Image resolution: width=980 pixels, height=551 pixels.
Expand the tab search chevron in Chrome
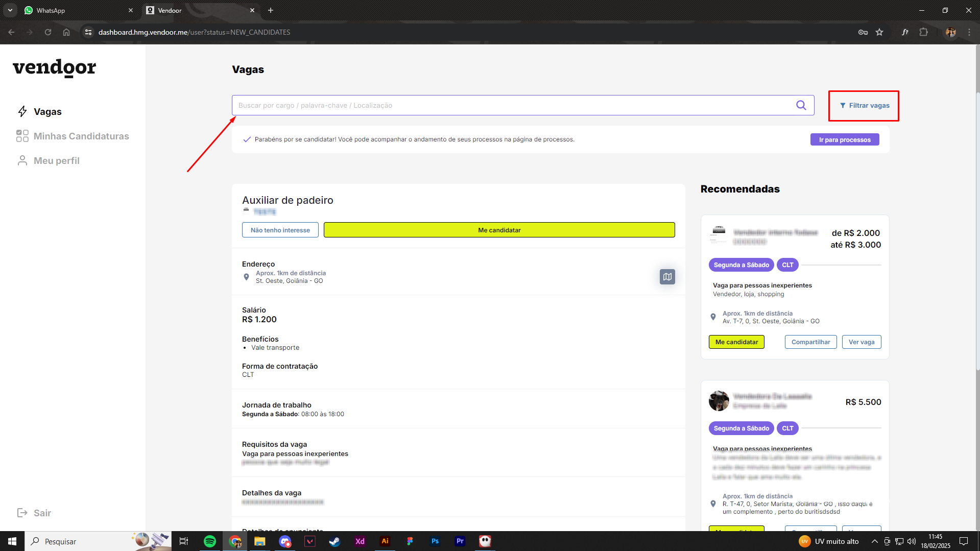pos(10,10)
